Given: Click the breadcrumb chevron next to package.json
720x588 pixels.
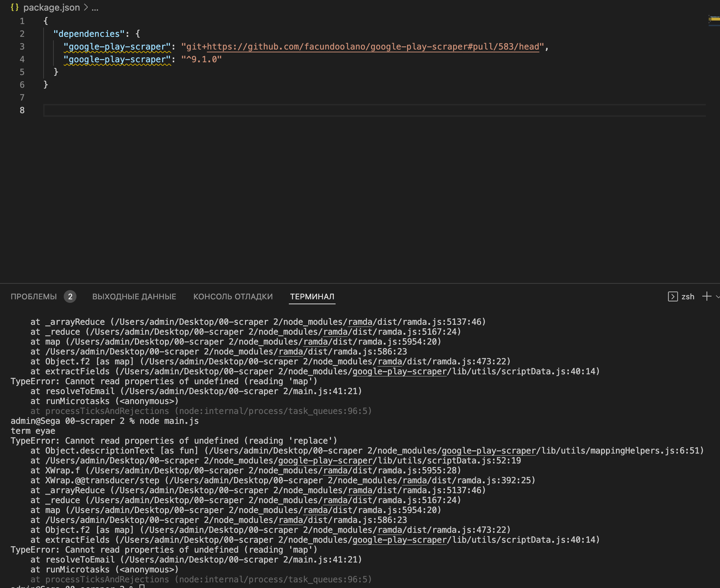Looking at the screenshot, I should click(85, 7).
